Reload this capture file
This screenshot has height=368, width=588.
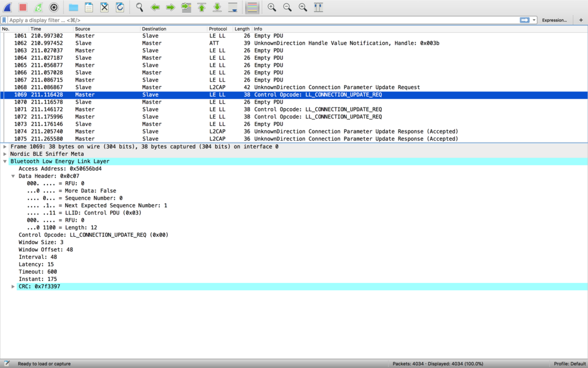pos(120,7)
